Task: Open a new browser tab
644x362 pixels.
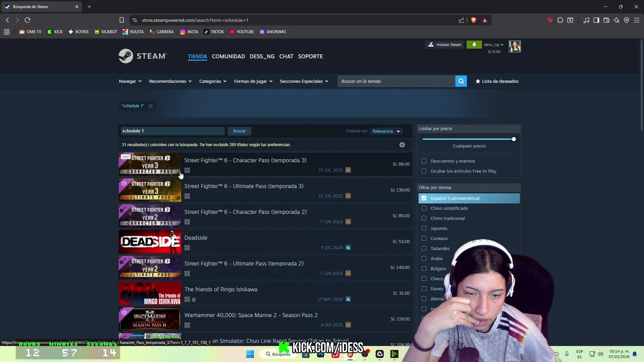Action: 89,7
